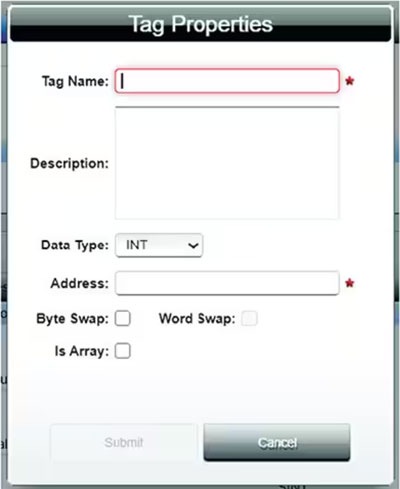Focus the Description text area
The image size is (400, 489).
point(227,163)
